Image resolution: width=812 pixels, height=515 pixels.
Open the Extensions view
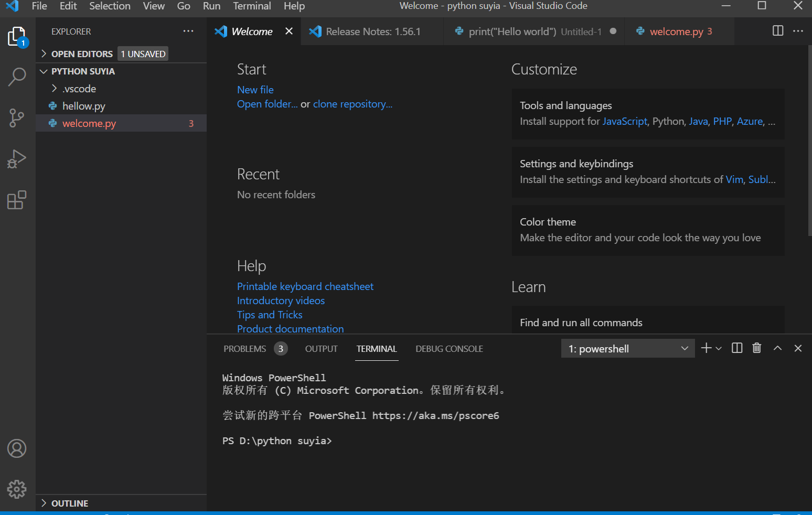click(17, 200)
